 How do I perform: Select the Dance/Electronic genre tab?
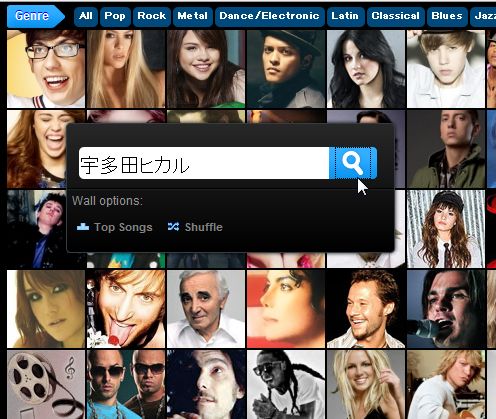pyautogui.click(x=270, y=16)
